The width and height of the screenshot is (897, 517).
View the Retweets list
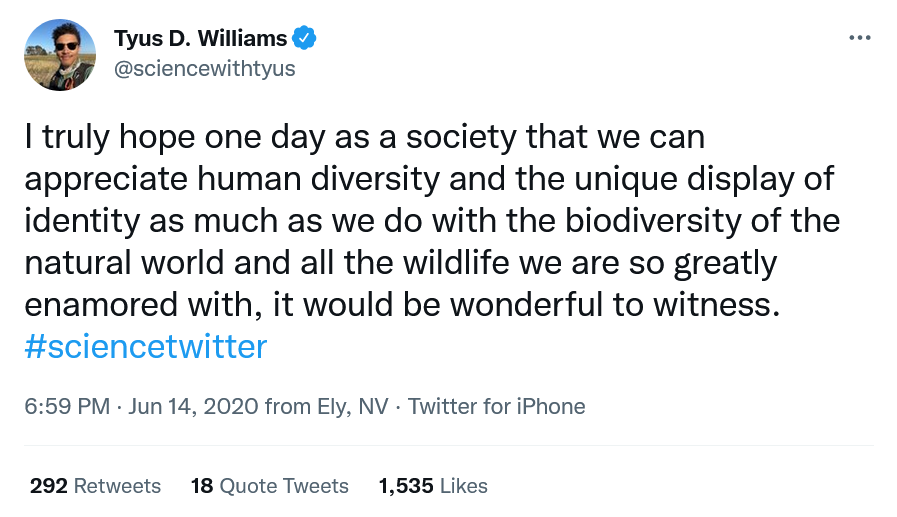pyautogui.click(x=118, y=486)
